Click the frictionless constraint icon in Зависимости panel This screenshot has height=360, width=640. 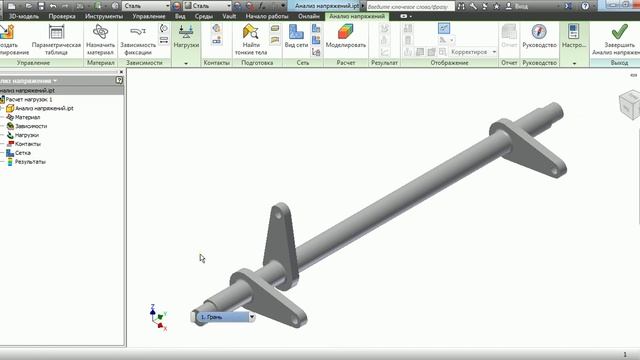(x=164, y=40)
